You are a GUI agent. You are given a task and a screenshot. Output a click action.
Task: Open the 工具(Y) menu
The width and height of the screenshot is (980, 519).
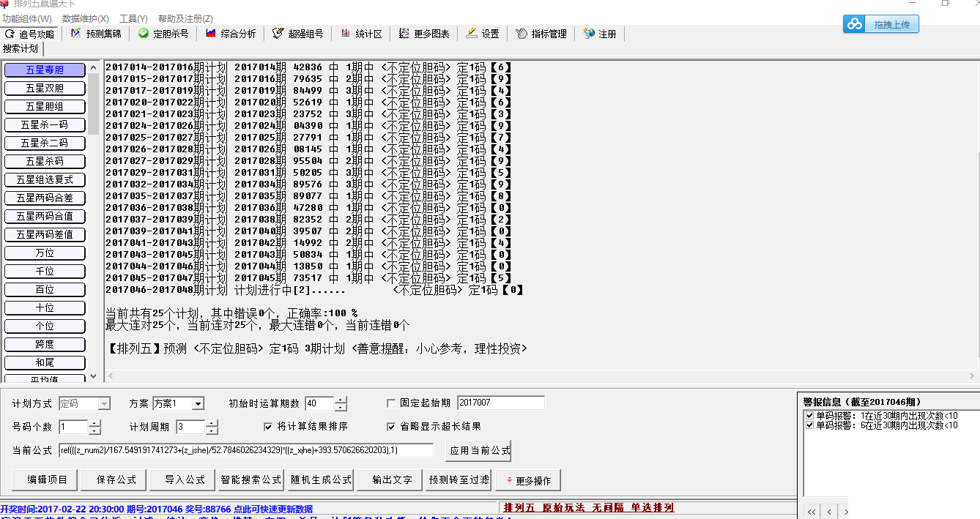tap(133, 18)
